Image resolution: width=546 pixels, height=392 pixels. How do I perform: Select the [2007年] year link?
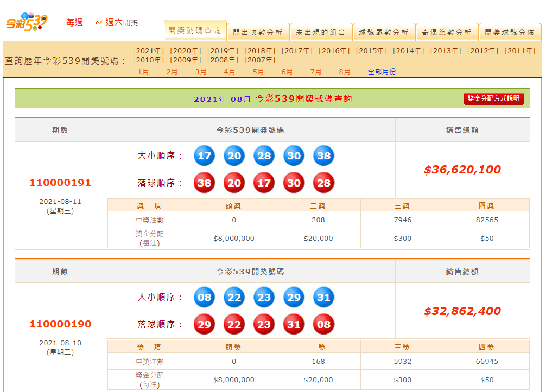[x=260, y=60]
